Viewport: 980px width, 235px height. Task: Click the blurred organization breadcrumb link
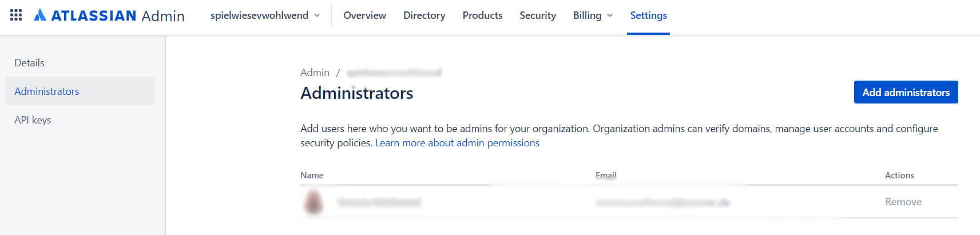(394, 73)
